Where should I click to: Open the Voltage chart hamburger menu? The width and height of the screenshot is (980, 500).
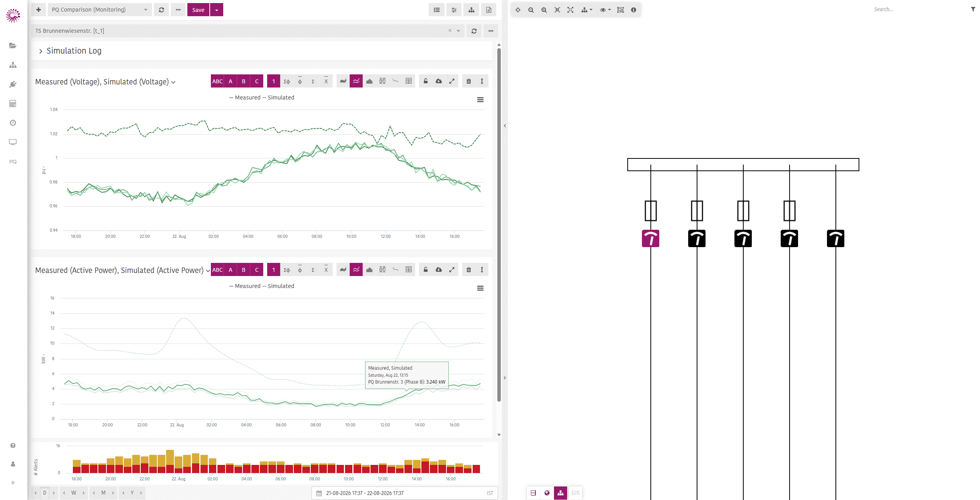[x=480, y=100]
